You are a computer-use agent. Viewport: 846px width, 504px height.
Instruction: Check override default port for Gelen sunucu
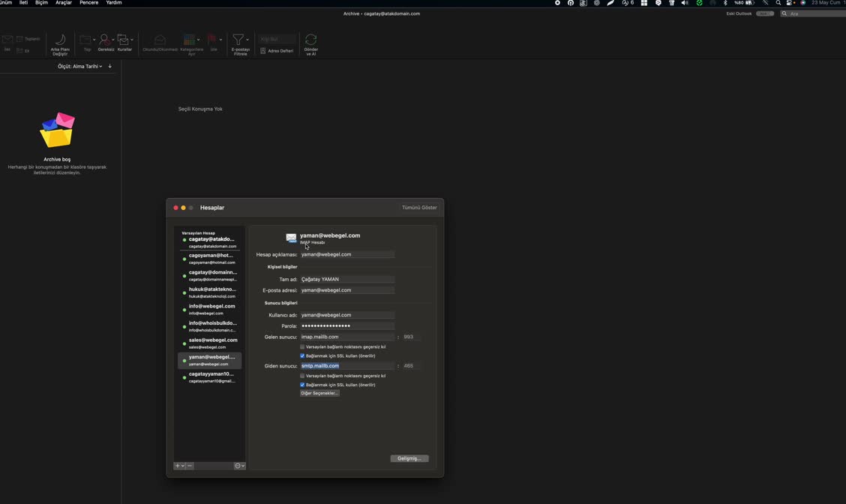pos(303,346)
